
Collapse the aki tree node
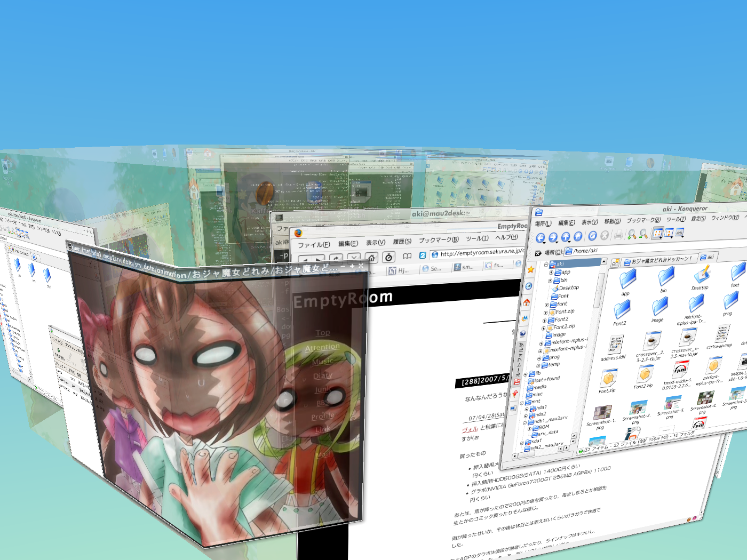(546, 265)
